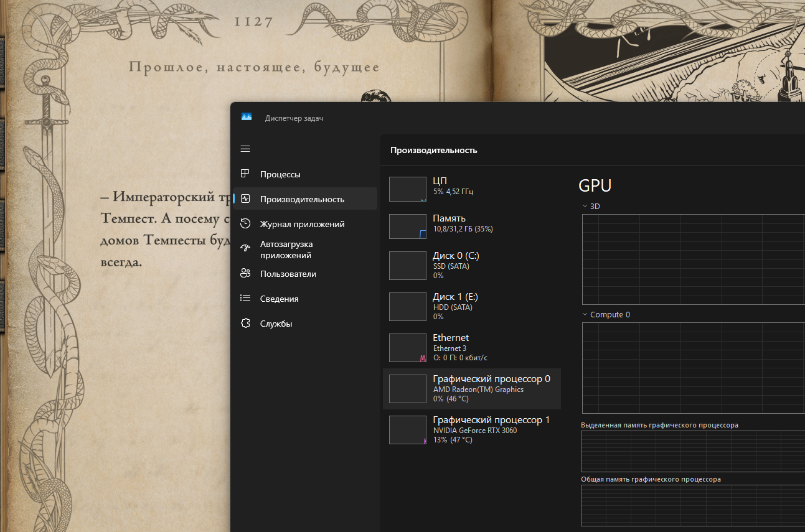Click the Сведения list icon
The width and height of the screenshot is (805, 532).
point(245,298)
